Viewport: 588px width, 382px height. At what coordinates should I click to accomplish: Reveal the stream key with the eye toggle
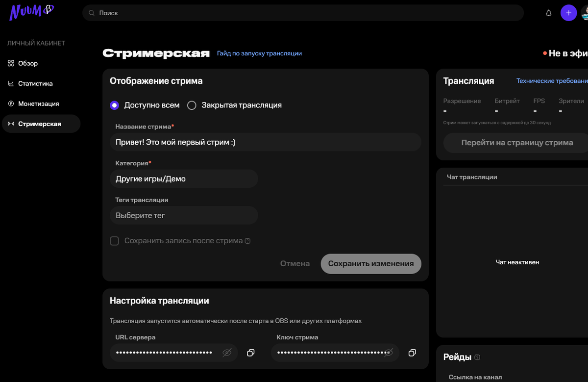389,353
